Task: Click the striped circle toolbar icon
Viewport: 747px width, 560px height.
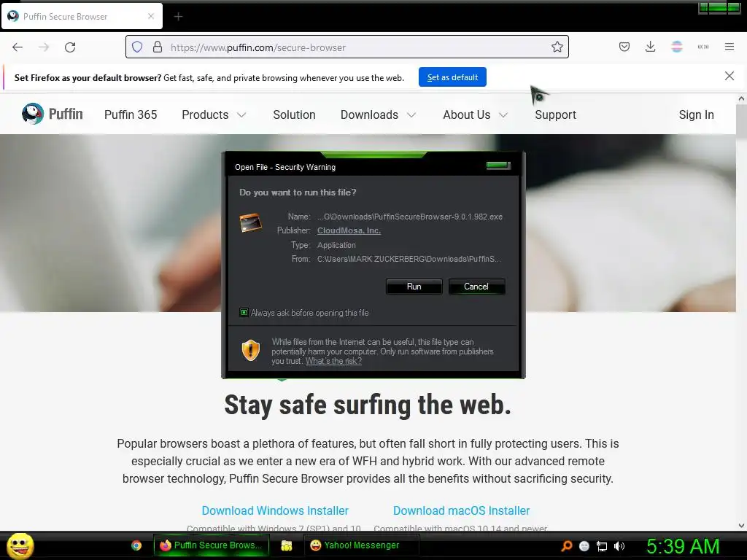Action: tap(676, 47)
